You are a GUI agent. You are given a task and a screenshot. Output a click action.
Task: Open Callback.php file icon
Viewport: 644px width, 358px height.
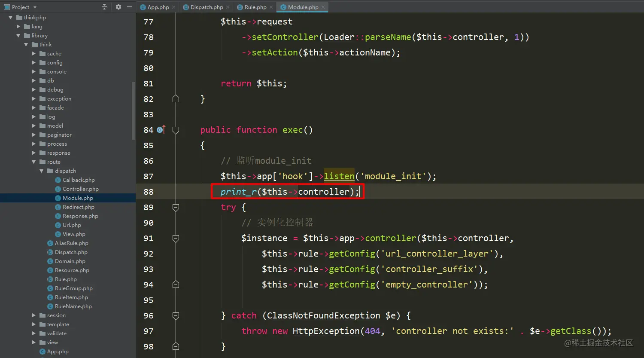pyautogui.click(x=58, y=180)
